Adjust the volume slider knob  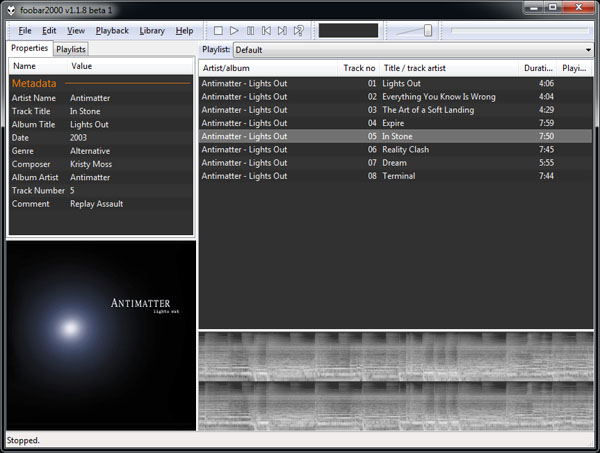click(428, 31)
